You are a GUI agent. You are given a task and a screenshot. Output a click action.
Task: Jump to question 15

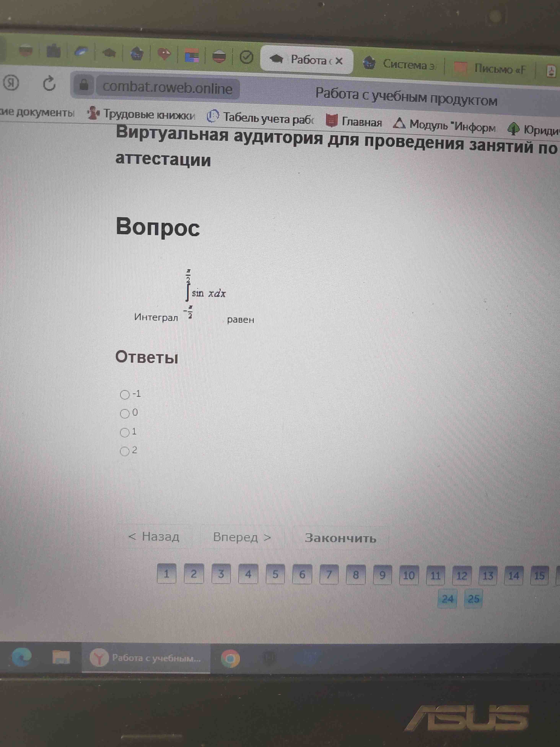(539, 576)
